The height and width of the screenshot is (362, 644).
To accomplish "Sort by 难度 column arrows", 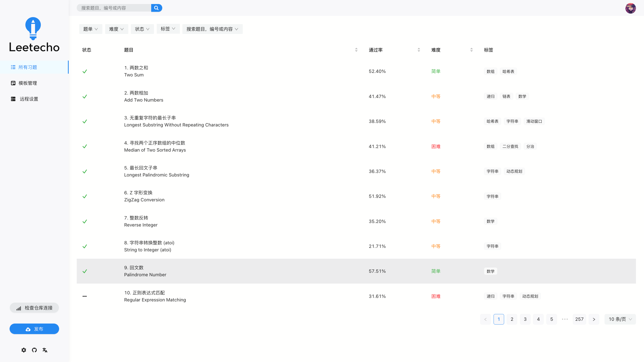I will coord(471,50).
